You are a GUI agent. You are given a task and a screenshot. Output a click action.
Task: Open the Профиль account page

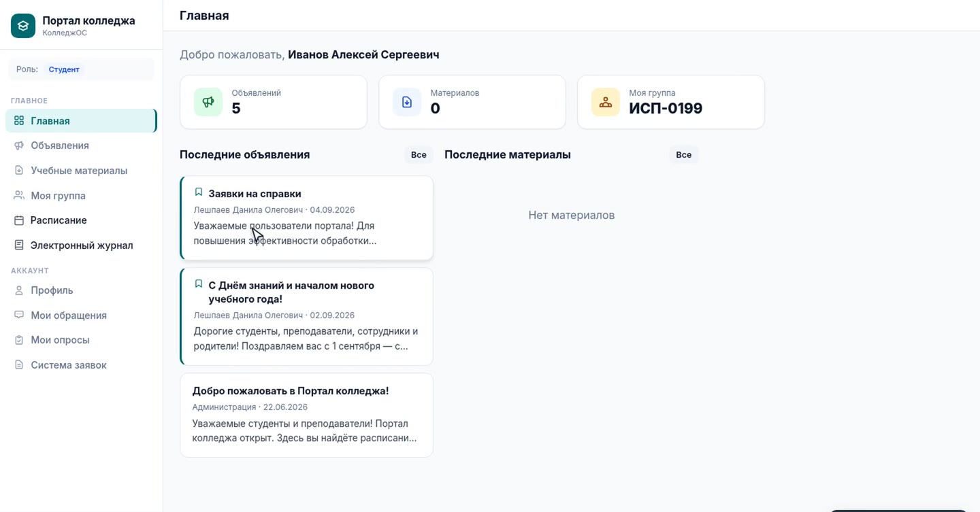(81, 290)
